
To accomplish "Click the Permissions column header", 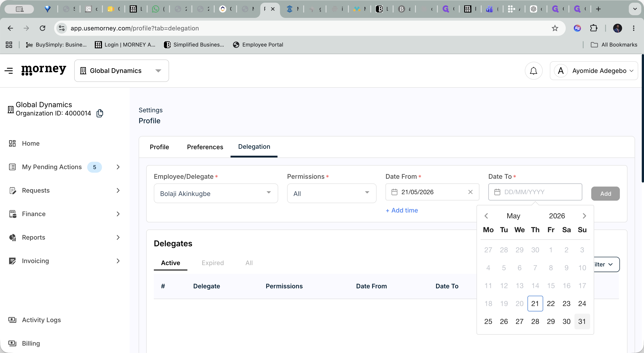I will (284, 286).
